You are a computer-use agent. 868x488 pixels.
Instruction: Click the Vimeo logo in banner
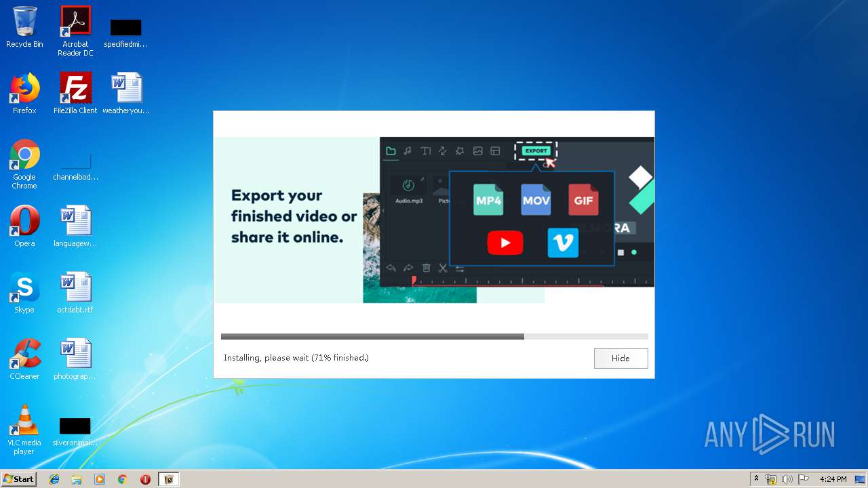pos(563,243)
